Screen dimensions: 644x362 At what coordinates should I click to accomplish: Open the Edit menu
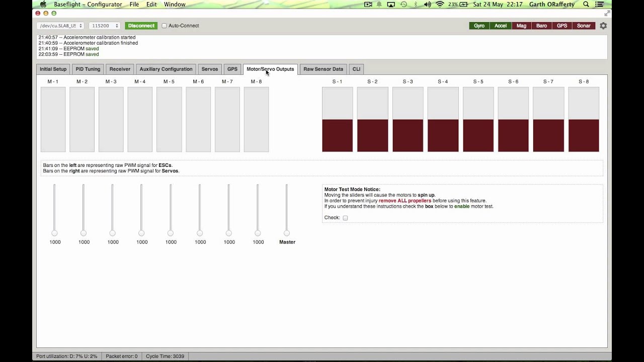151,4
